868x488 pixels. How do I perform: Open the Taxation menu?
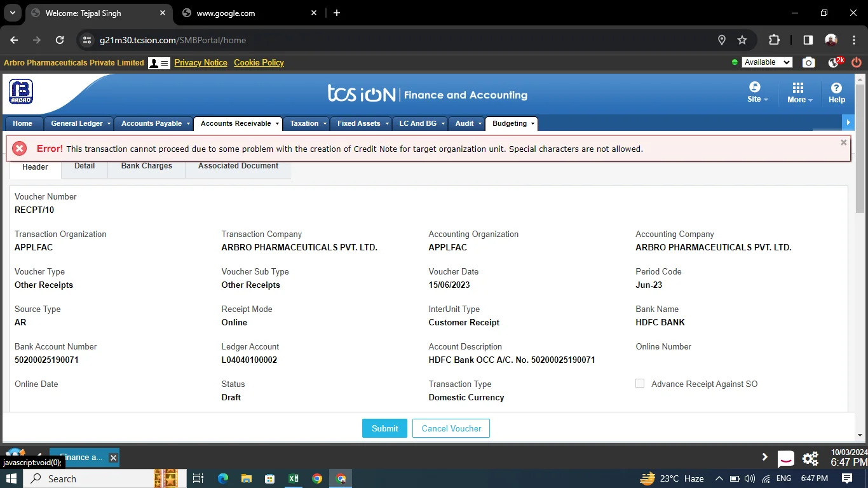coord(304,123)
